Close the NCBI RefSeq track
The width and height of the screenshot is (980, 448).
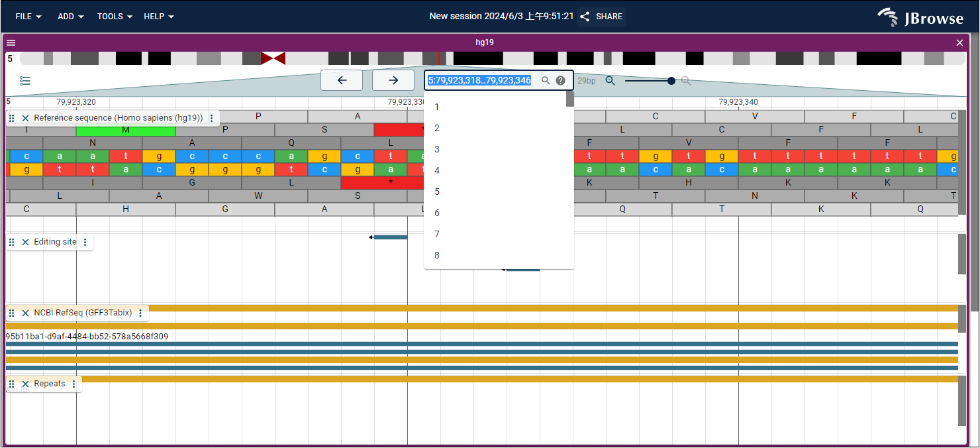coord(25,313)
